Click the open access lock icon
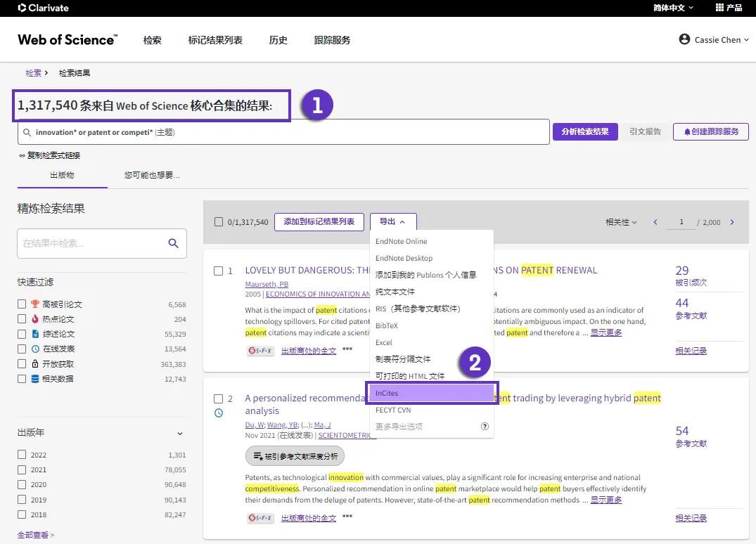 (x=34, y=363)
